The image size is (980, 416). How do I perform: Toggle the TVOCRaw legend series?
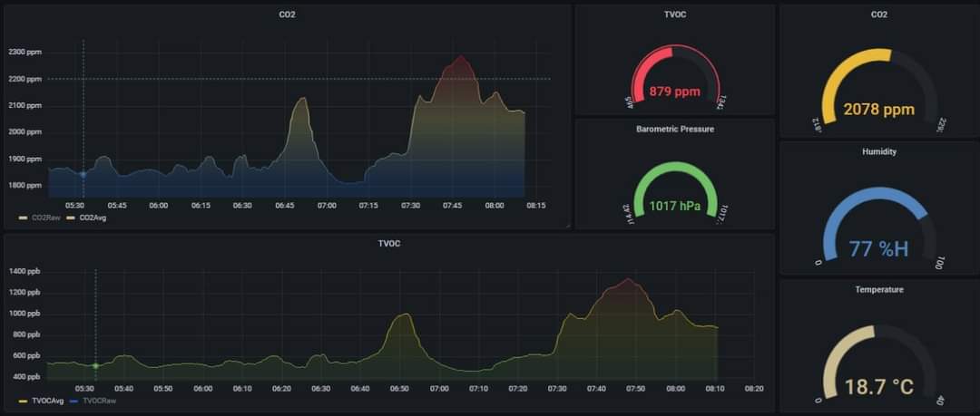click(x=99, y=400)
